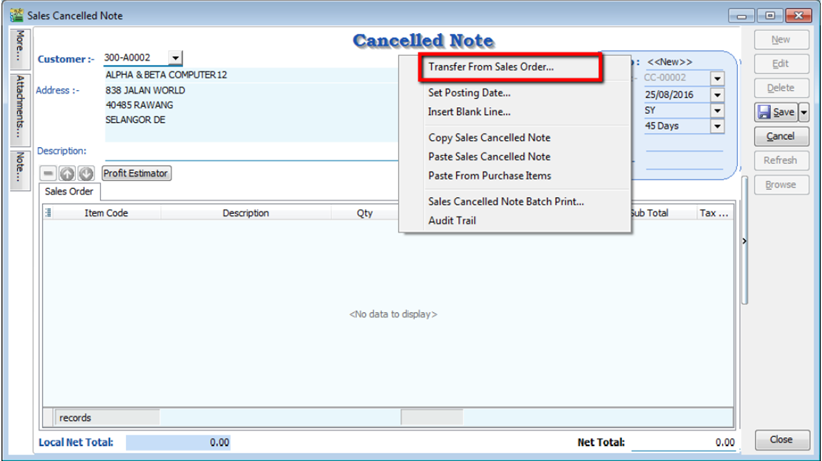This screenshot has width=822, height=461.
Task: Click the Save button with floppy disk icon
Action: (776, 112)
